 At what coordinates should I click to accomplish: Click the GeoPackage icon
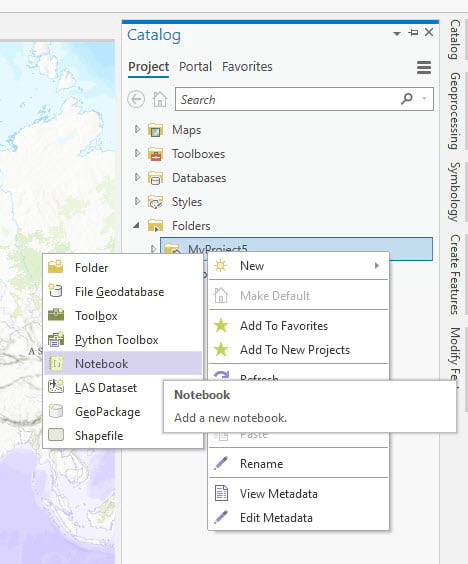click(56, 411)
